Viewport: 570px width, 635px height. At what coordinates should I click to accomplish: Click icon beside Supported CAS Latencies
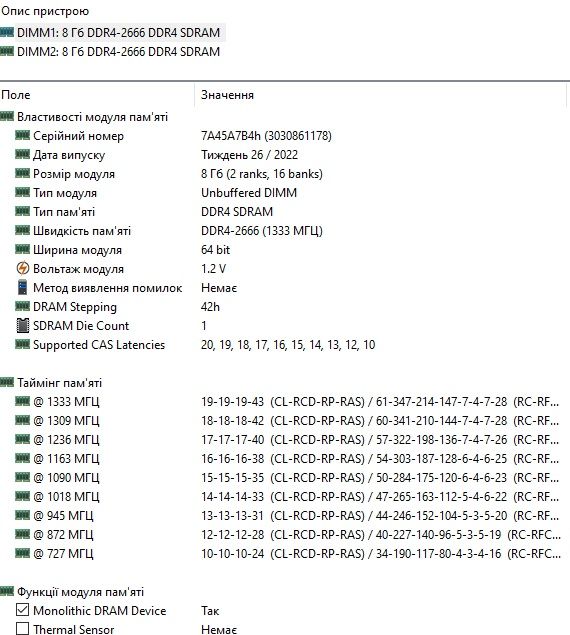point(22,344)
